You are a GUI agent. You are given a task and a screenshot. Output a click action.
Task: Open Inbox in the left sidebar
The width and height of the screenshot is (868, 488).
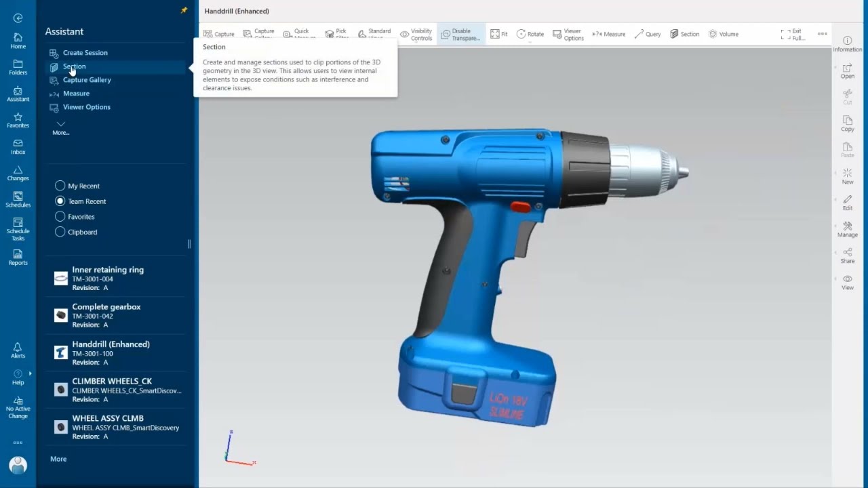[18, 146]
